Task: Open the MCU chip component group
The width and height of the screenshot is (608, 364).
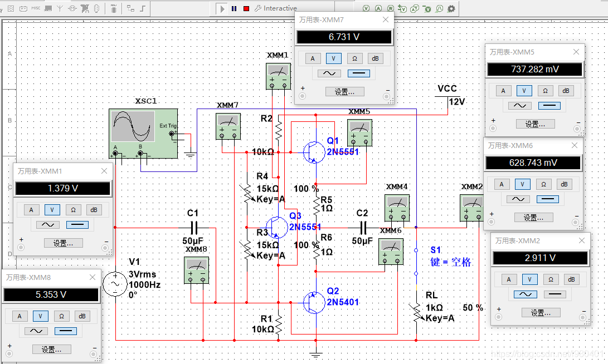Action: 114,8
